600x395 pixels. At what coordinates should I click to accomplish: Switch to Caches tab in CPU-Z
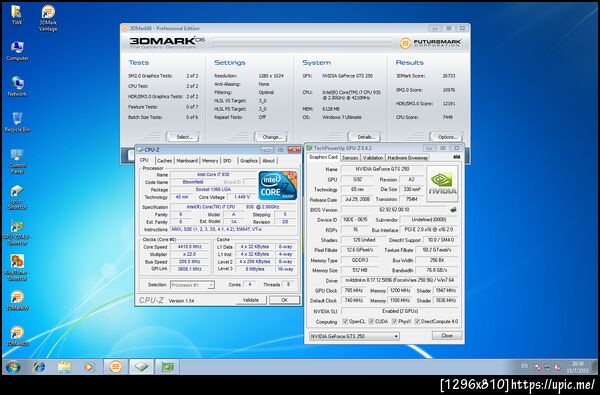coord(164,161)
